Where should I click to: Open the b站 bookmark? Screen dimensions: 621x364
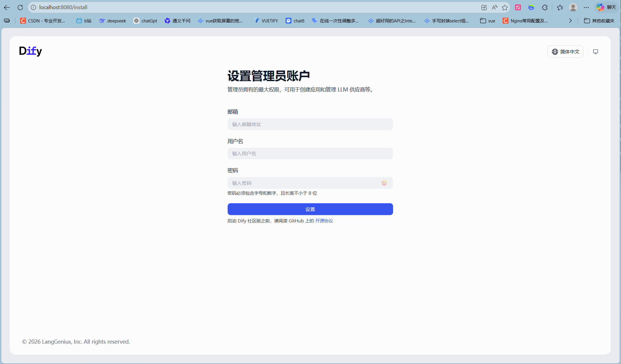(84, 21)
